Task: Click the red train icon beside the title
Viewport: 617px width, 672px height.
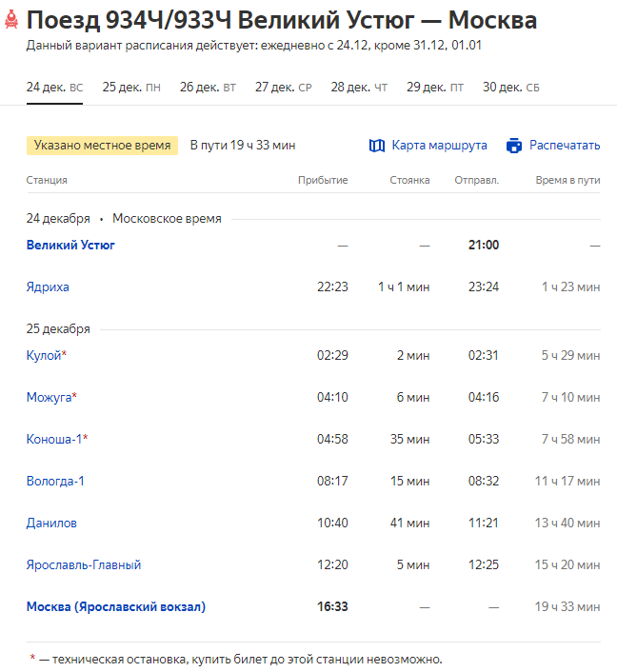Action: tap(11, 21)
